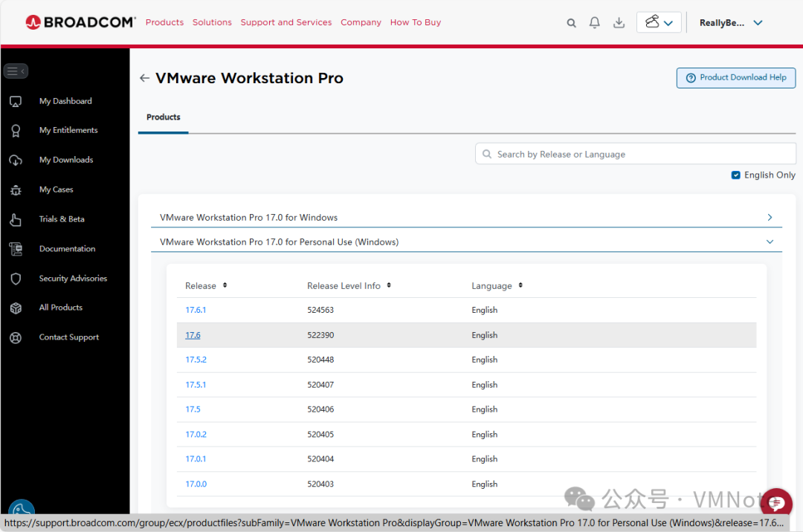Open the Company menu
The image size is (803, 532).
(x=361, y=22)
